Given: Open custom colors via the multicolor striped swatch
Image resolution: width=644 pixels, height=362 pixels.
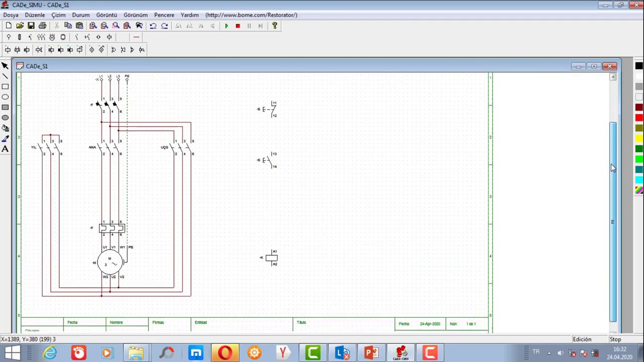Looking at the screenshot, I should [639, 190].
